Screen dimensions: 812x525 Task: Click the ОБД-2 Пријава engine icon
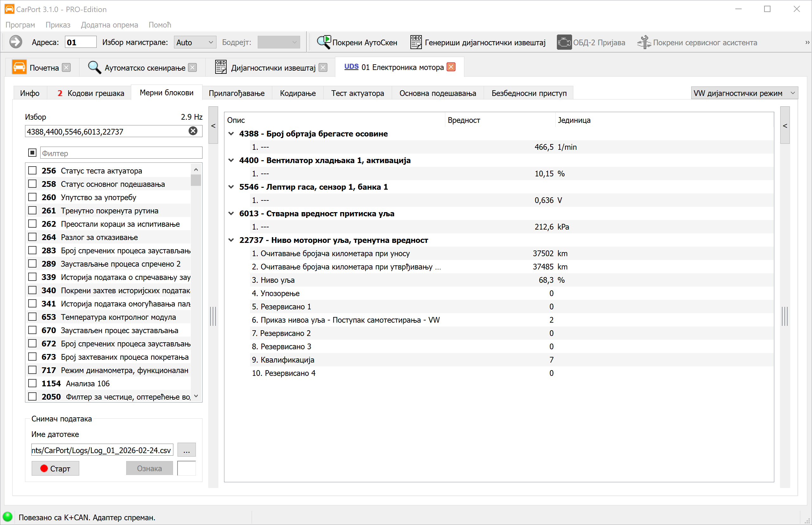point(564,42)
